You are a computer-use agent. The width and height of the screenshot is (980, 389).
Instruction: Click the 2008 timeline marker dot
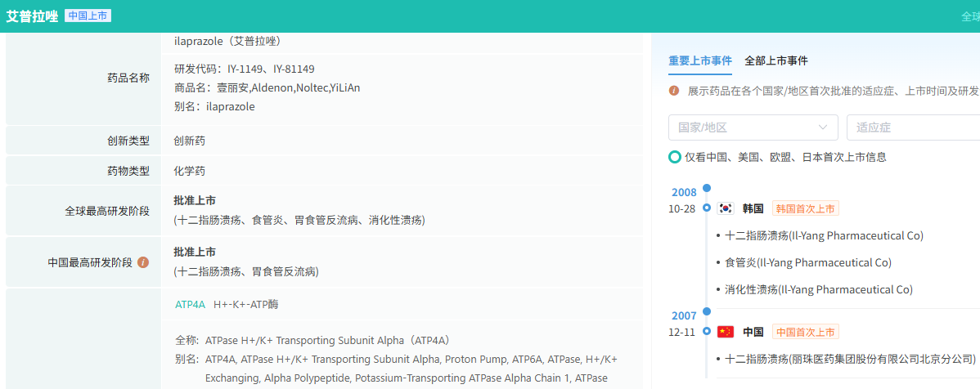coord(707,188)
